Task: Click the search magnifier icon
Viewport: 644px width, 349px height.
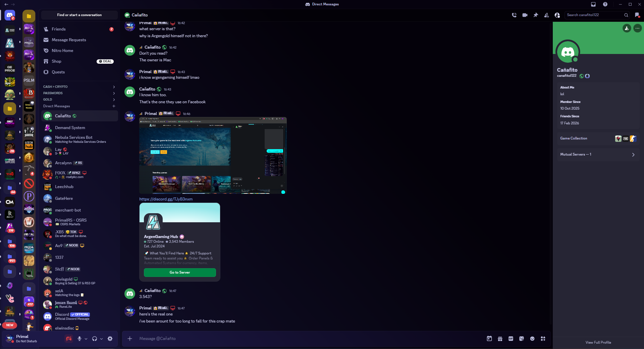Action: tap(626, 15)
